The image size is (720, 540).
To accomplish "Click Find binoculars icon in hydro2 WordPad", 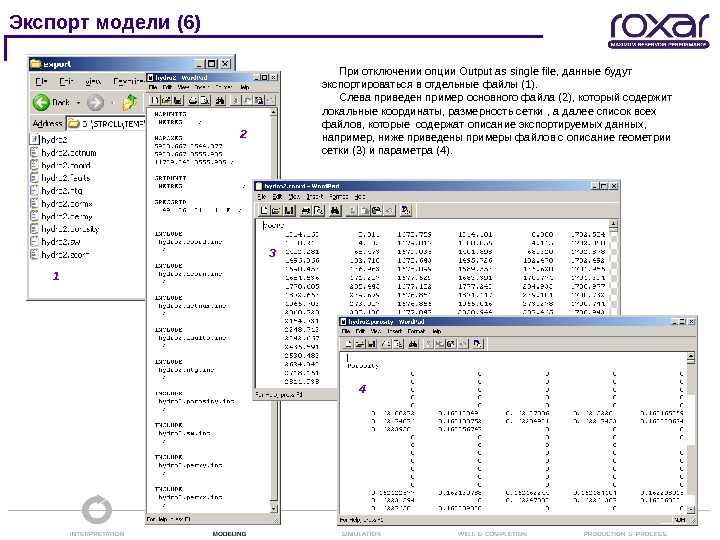I will coord(220,100).
